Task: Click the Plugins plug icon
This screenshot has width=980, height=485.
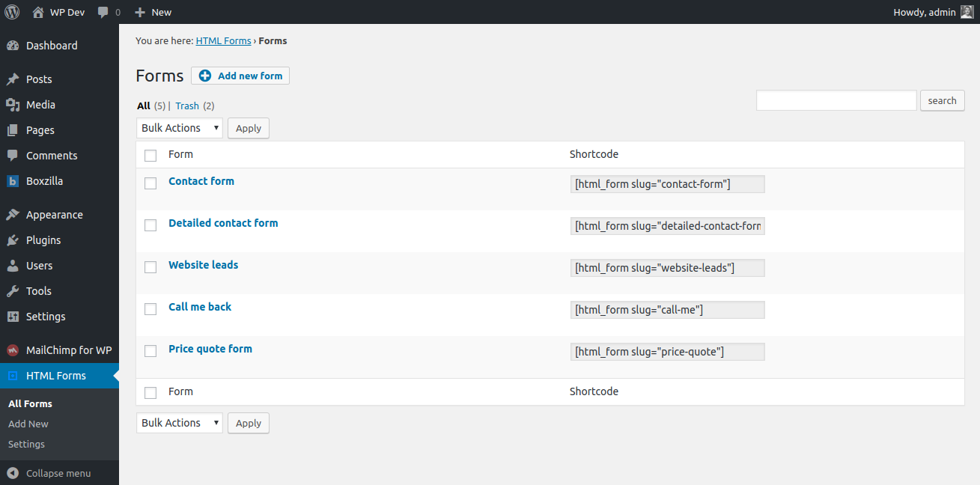Action: 13,240
